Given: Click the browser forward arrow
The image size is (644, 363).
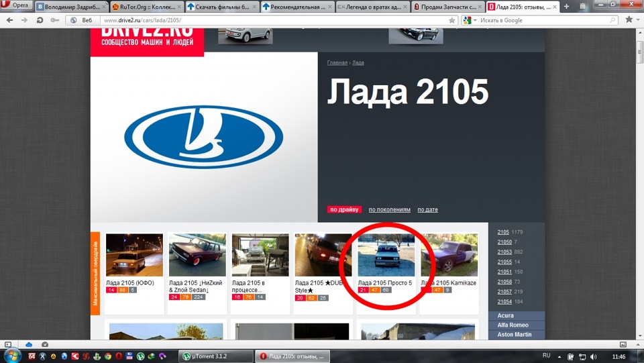Looking at the screenshot, I should tap(25, 20).
